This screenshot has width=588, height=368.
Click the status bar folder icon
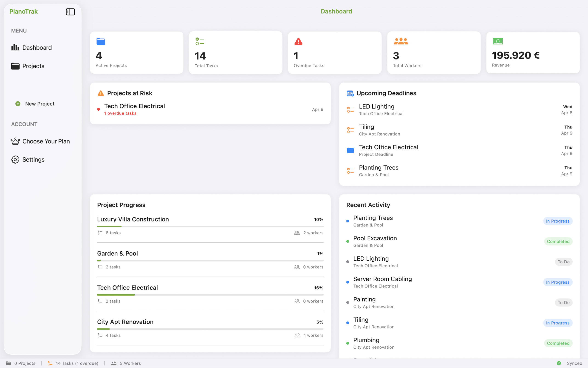pos(8,363)
